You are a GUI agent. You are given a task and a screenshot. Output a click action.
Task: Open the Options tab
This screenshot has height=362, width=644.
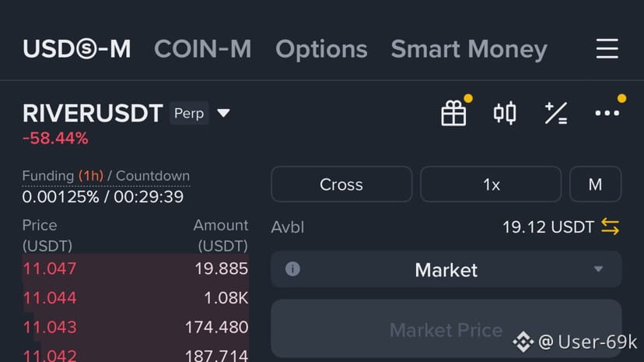321,50
